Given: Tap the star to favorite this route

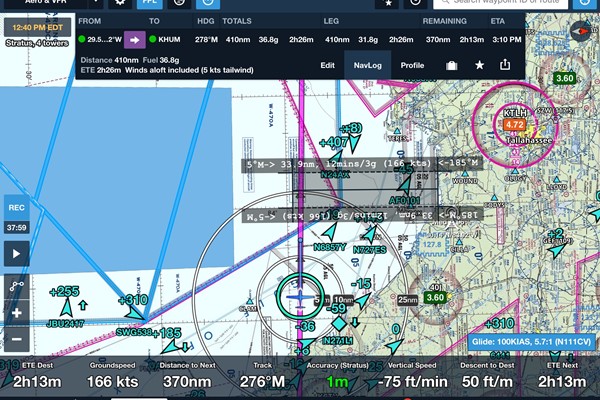Looking at the screenshot, I should (x=479, y=65).
